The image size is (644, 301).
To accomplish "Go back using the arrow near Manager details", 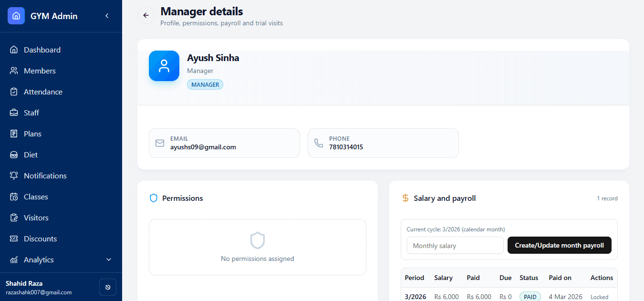I will pos(145,15).
